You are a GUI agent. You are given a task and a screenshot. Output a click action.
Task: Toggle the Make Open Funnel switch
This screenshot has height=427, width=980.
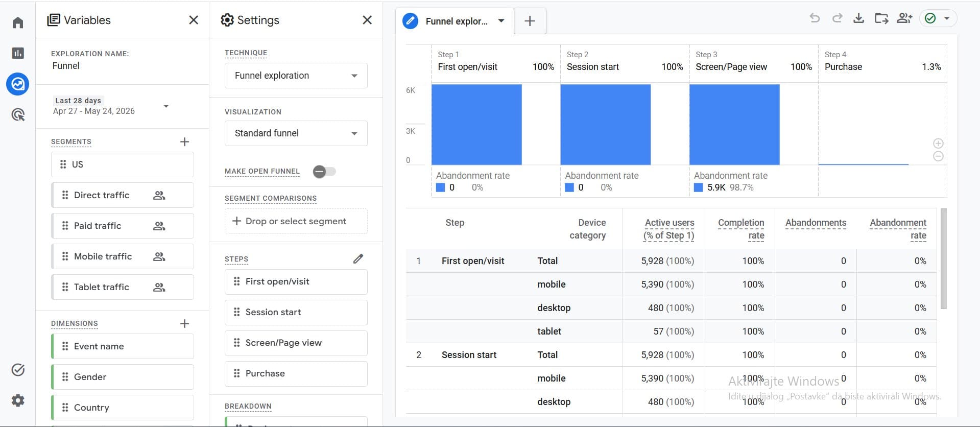pyautogui.click(x=324, y=172)
